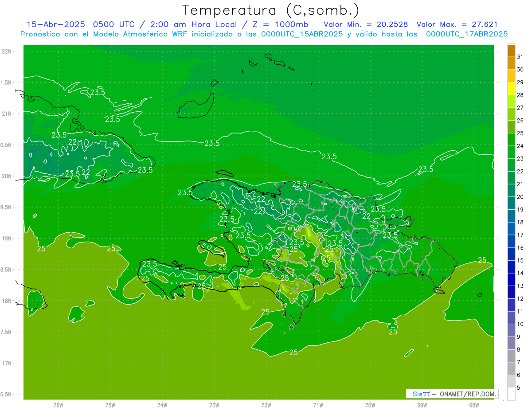Click the color bar label 17
The width and height of the screenshot is (532, 411).
click(520, 235)
